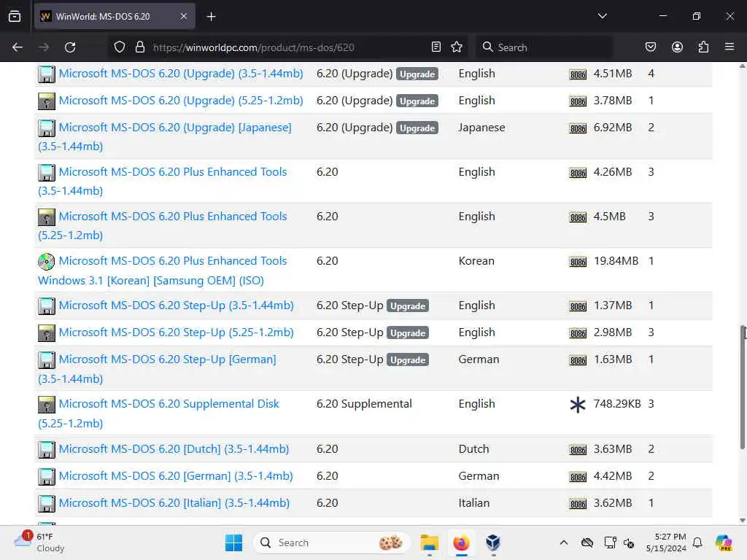This screenshot has height=560, width=747.
Task: Open the Copilot preview icon on the taskbar
Action: (x=724, y=542)
